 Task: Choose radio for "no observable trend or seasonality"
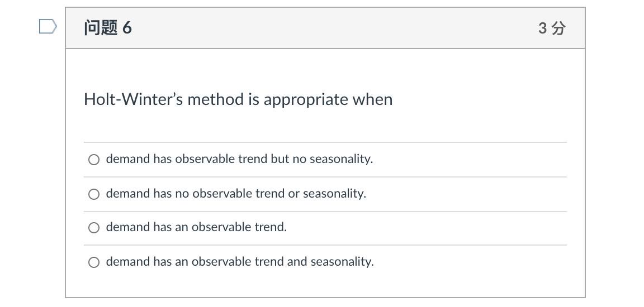click(94, 194)
